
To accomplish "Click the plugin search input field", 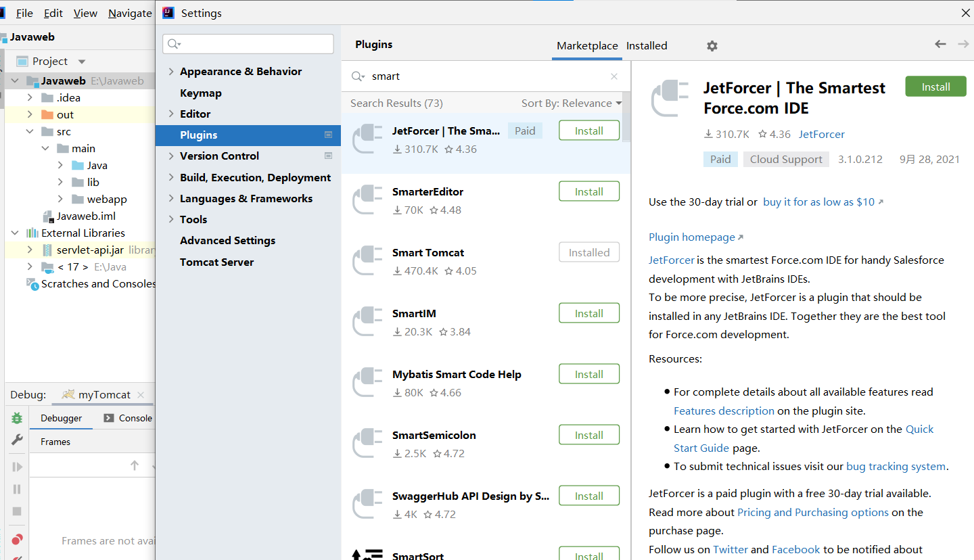I will point(487,76).
